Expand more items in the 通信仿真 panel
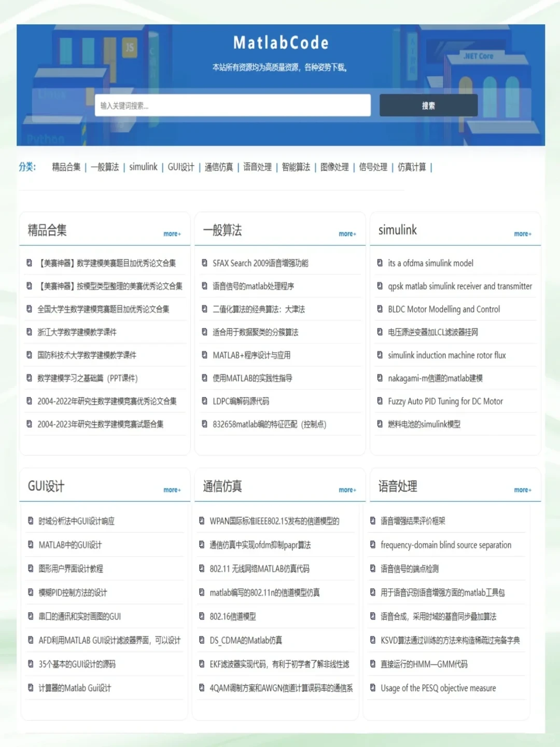This screenshot has height=747, width=560. coord(347,490)
